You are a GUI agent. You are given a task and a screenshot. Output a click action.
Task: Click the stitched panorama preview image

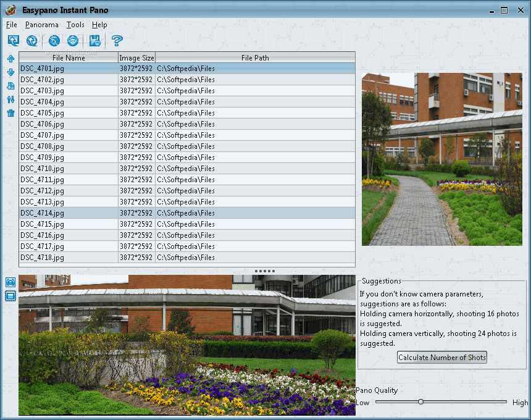pyautogui.click(x=187, y=345)
